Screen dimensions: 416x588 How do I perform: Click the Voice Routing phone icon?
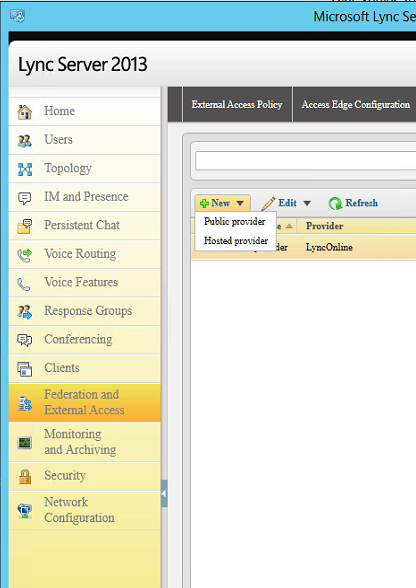coord(24,255)
